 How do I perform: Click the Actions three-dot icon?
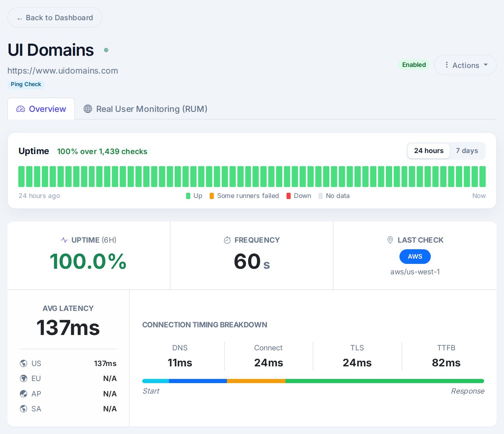click(x=446, y=65)
